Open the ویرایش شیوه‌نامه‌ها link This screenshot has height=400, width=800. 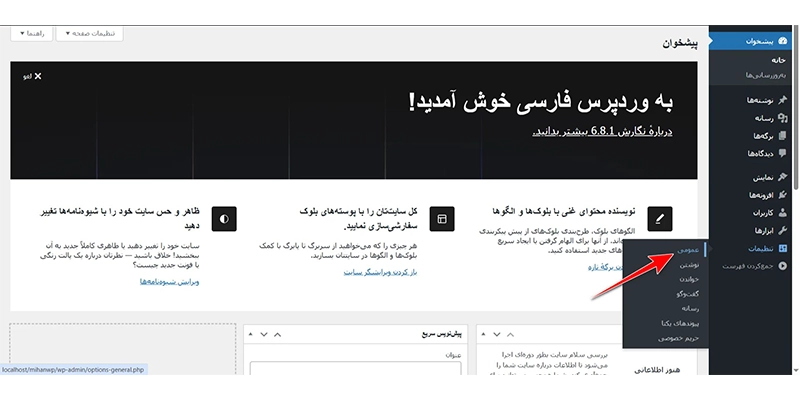tap(170, 281)
